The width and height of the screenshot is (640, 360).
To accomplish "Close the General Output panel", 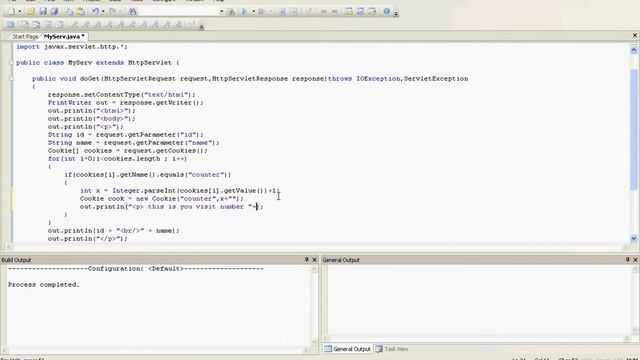I will [x=635, y=260].
